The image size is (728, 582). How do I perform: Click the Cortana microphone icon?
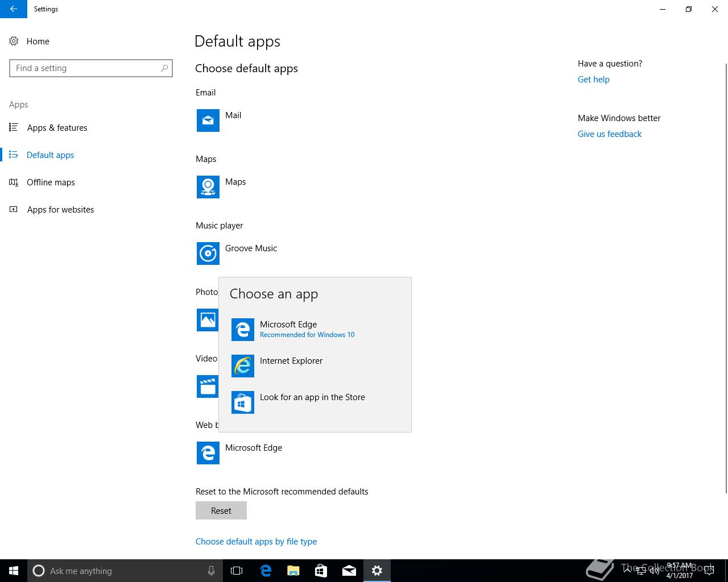tap(211, 571)
